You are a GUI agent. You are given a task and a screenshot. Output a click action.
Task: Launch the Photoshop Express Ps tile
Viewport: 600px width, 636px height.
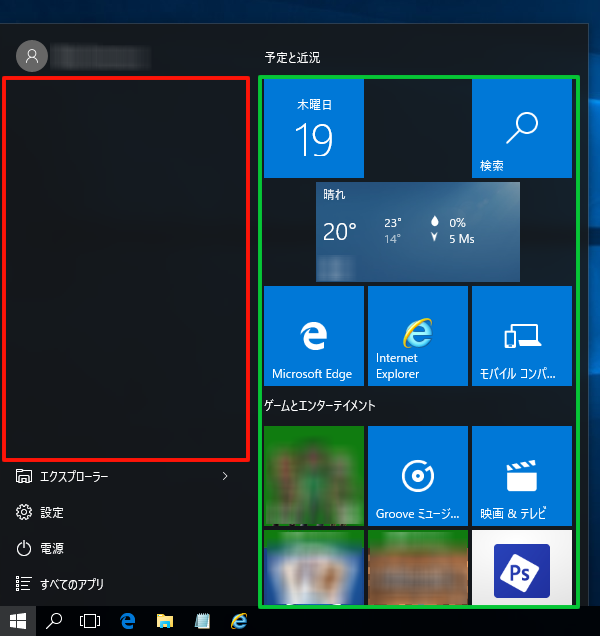click(x=522, y=567)
